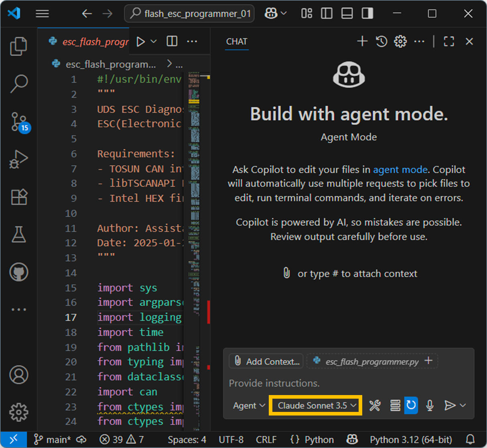Open the Accounts menu

(x=18, y=375)
